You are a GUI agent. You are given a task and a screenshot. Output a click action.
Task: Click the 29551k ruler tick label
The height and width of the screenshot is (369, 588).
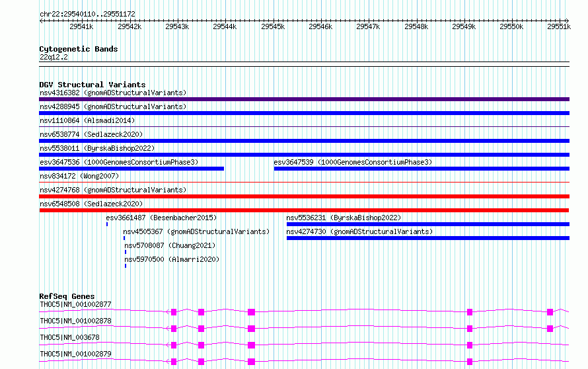559,26
